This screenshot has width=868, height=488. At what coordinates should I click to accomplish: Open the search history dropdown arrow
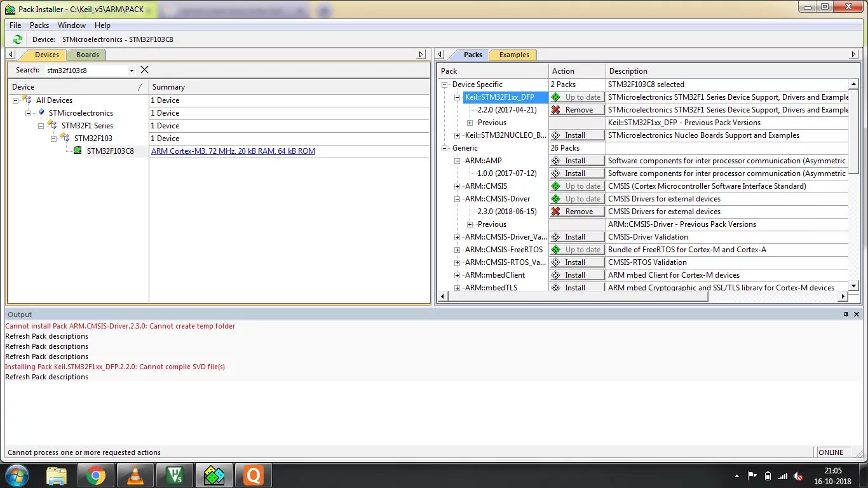tap(132, 71)
